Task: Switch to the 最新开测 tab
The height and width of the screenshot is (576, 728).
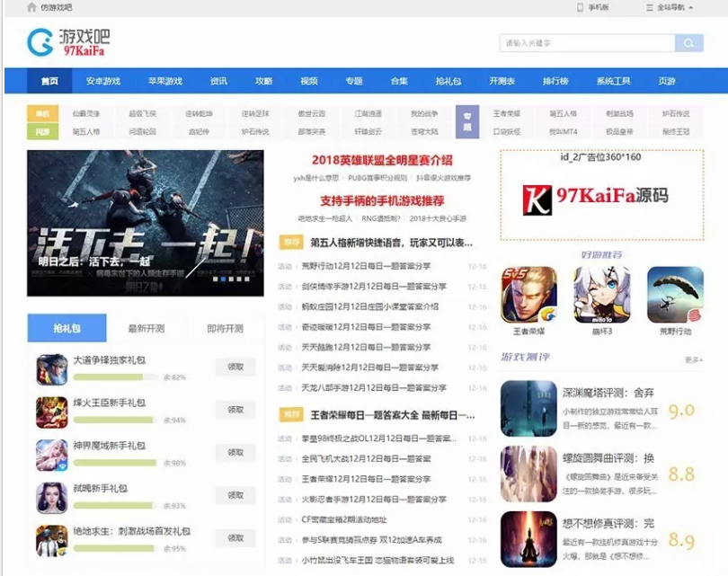Action: (x=146, y=329)
